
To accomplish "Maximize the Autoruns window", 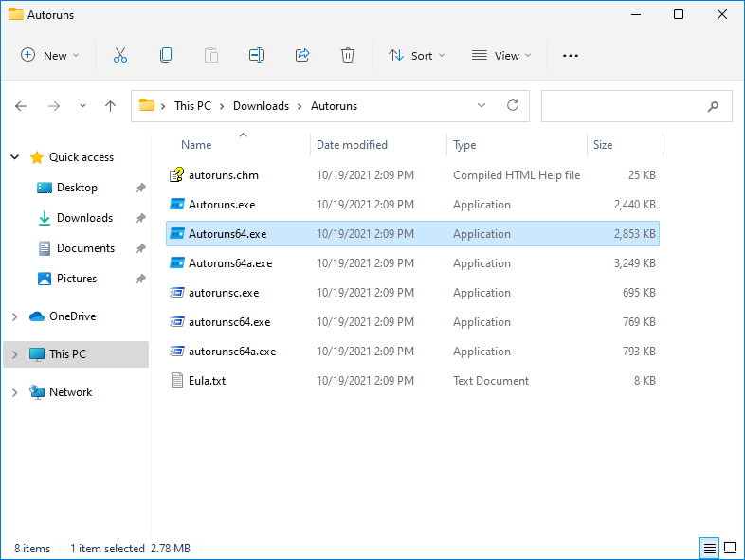I will pos(679,15).
